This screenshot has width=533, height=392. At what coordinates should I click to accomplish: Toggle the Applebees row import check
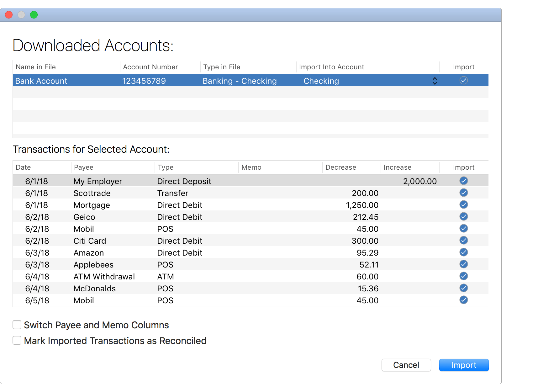[x=464, y=264]
